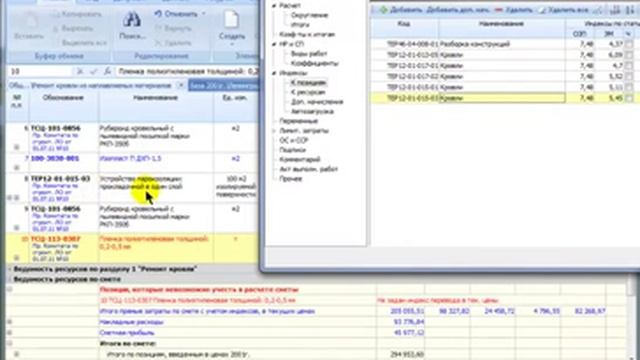Click the cell address box showing 10
This screenshot has width=640, height=360.
point(39,71)
